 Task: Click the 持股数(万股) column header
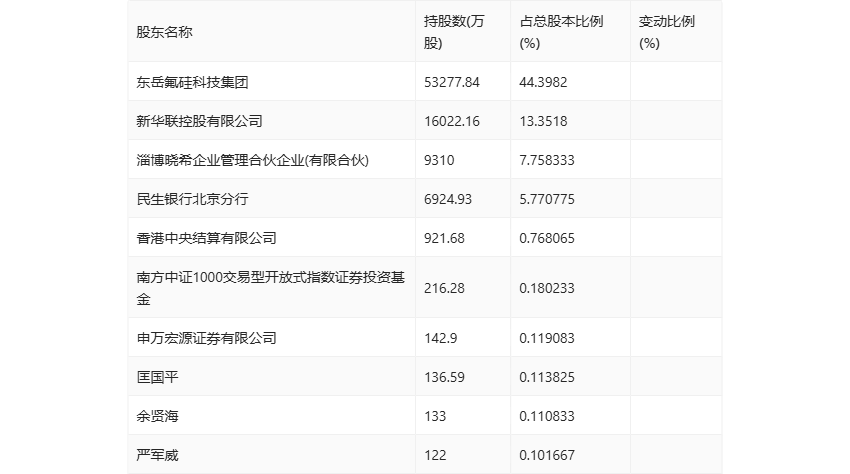point(454,32)
